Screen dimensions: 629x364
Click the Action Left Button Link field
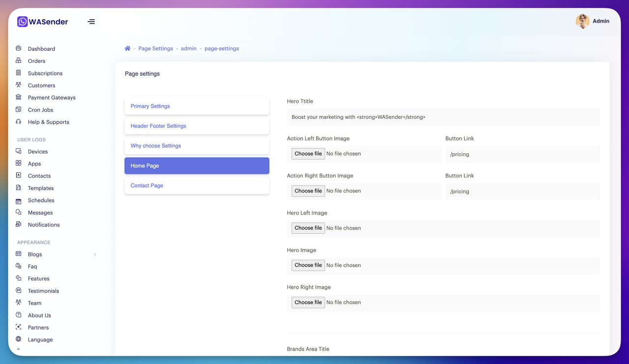[523, 154]
